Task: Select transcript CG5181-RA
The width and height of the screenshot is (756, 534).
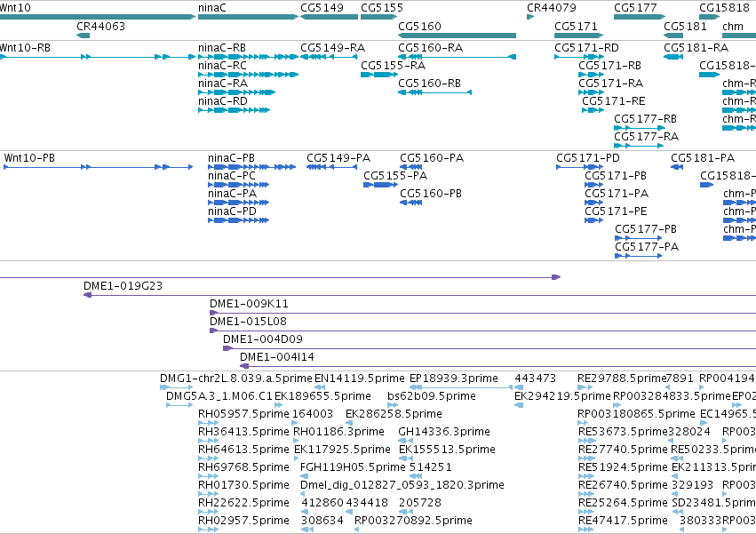Action: click(696, 48)
